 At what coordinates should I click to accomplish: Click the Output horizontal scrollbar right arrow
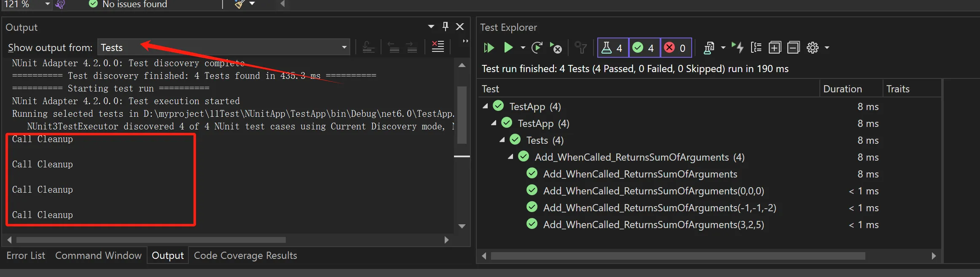click(x=447, y=240)
